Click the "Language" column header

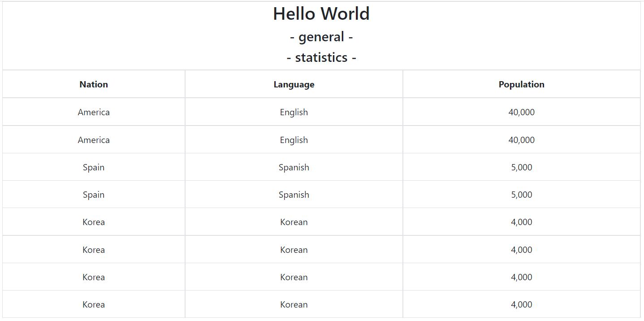[x=294, y=84]
